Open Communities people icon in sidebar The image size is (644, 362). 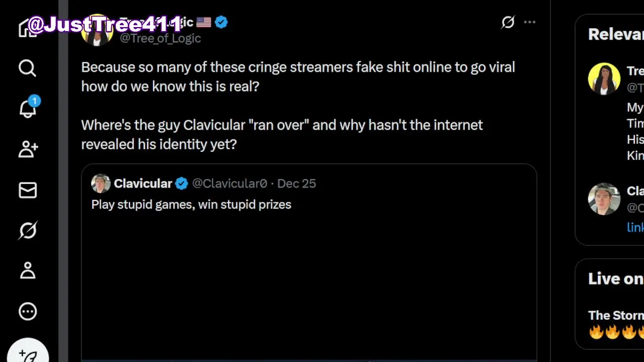pyautogui.click(x=28, y=149)
